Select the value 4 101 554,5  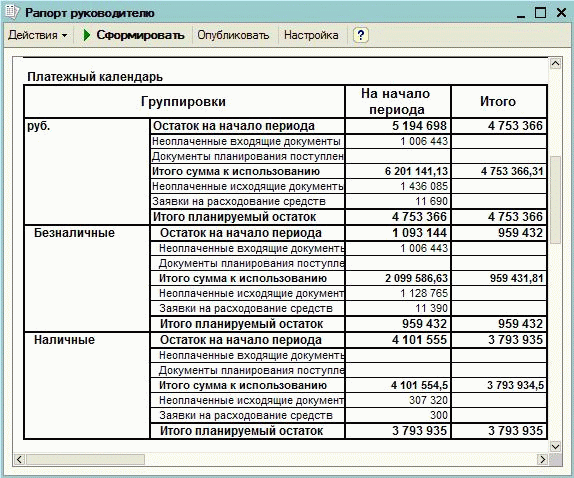[419, 385]
